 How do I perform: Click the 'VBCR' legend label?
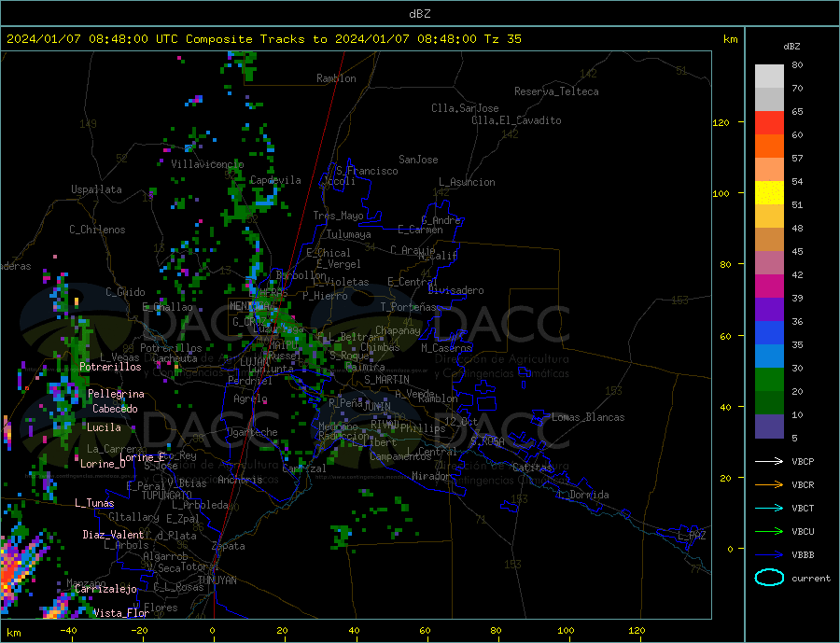click(x=803, y=485)
